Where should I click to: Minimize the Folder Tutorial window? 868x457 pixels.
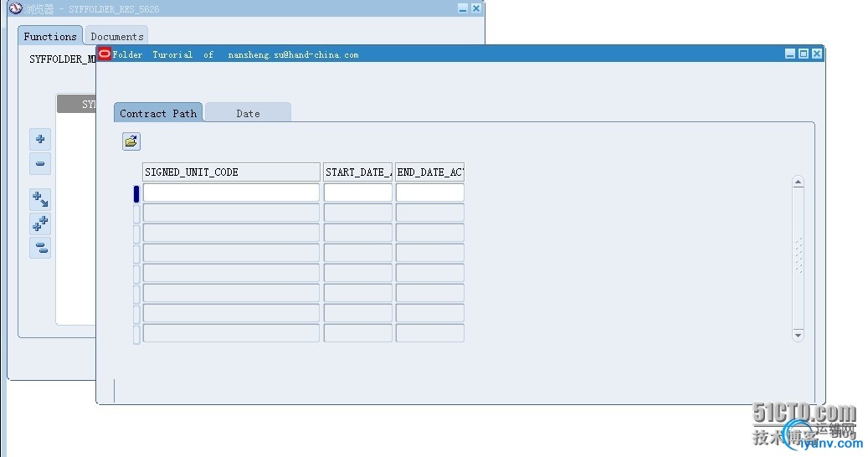point(790,54)
